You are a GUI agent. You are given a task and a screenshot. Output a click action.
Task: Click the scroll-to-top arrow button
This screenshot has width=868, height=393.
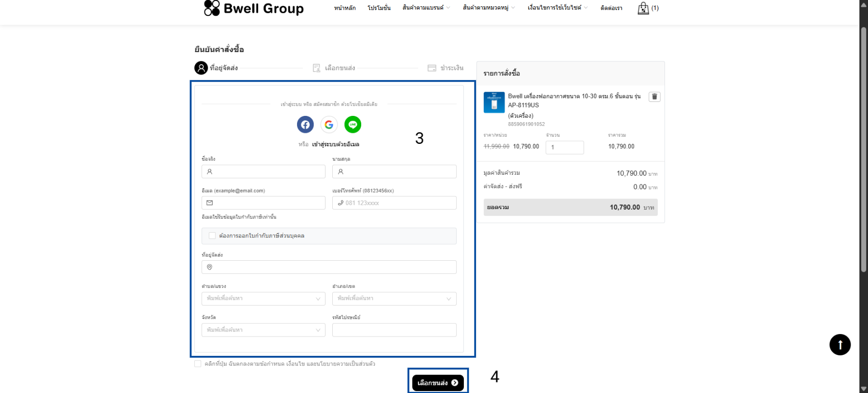840,345
